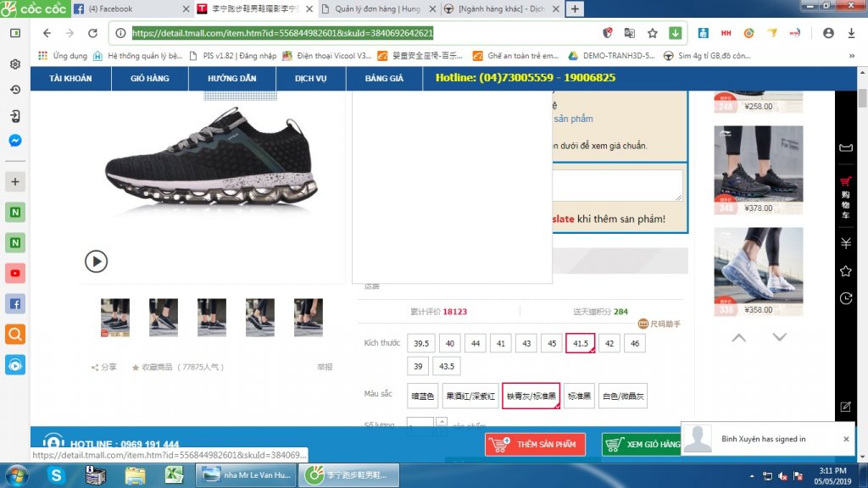Screen dimensions: 868x488
Task: Open the recommended product priced ¥378.00
Action: 759,169
